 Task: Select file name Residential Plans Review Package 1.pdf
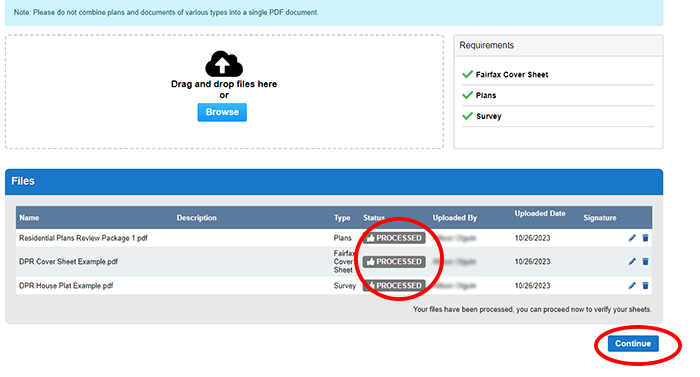[83, 238]
